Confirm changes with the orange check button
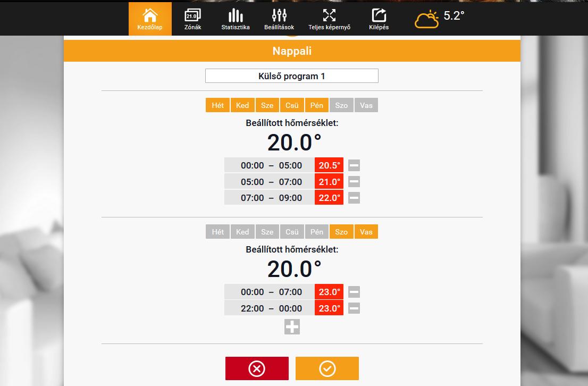Viewport: 588px width, 386px height. click(327, 368)
